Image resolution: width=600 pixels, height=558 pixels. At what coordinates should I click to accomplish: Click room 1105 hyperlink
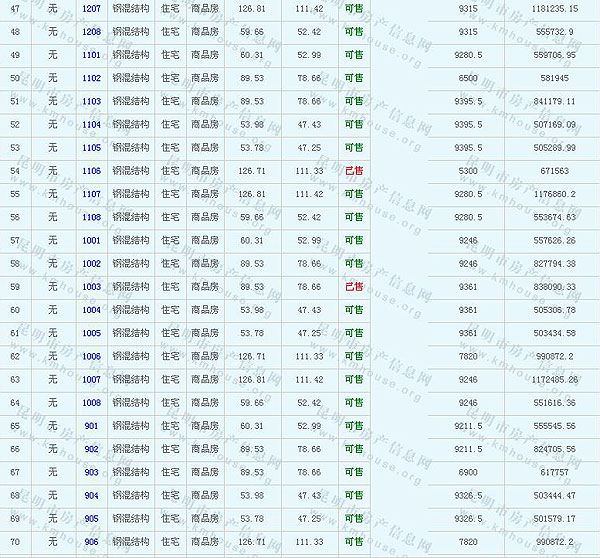(91, 147)
